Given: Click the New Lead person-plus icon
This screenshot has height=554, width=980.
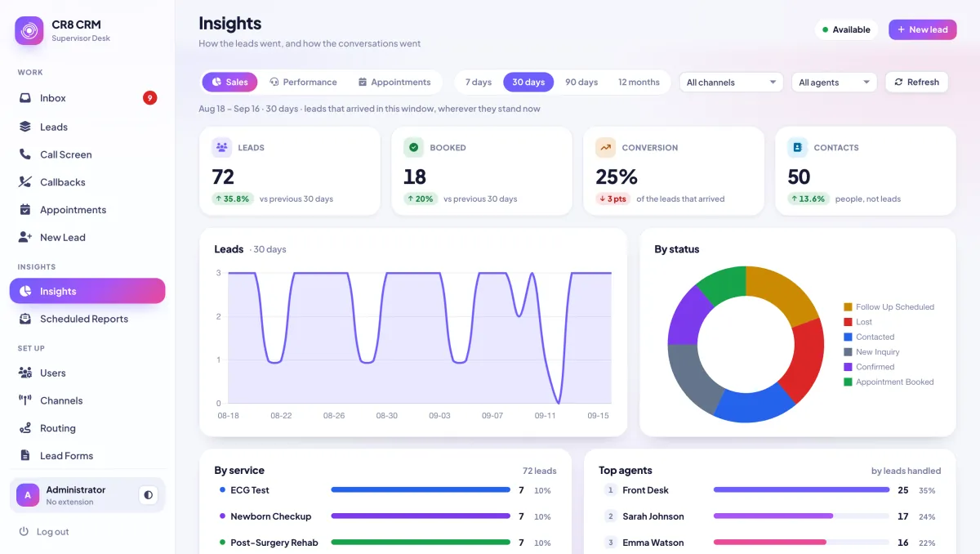Looking at the screenshot, I should click(25, 238).
